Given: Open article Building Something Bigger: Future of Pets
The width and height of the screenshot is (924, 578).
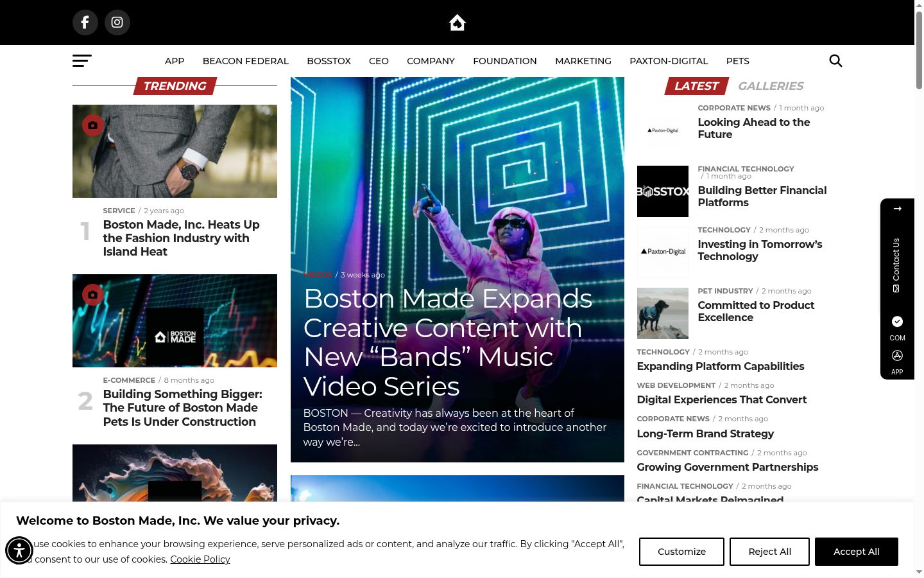Looking at the screenshot, I should [x=183, y=408].
